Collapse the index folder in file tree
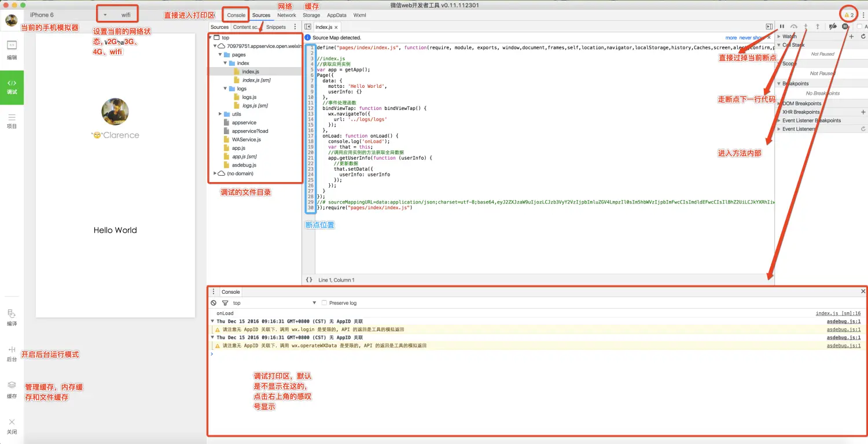 (226, 63)
